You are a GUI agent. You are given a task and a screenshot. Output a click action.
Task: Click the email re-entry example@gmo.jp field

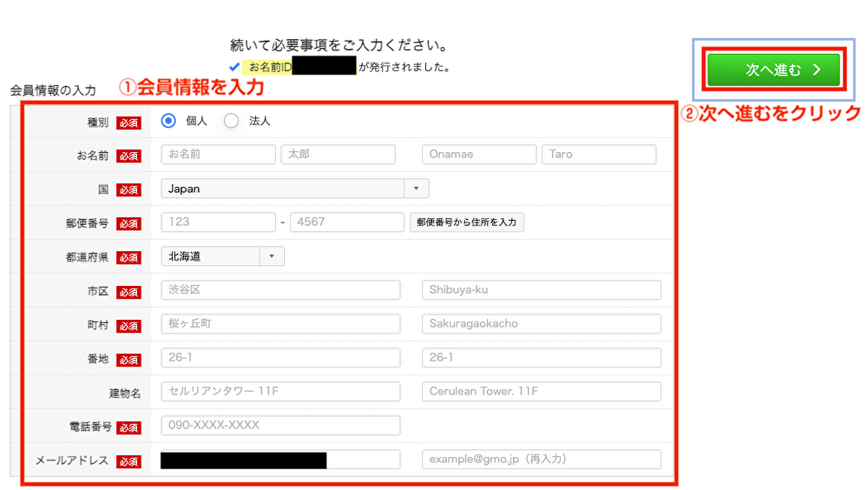[541, 460]
